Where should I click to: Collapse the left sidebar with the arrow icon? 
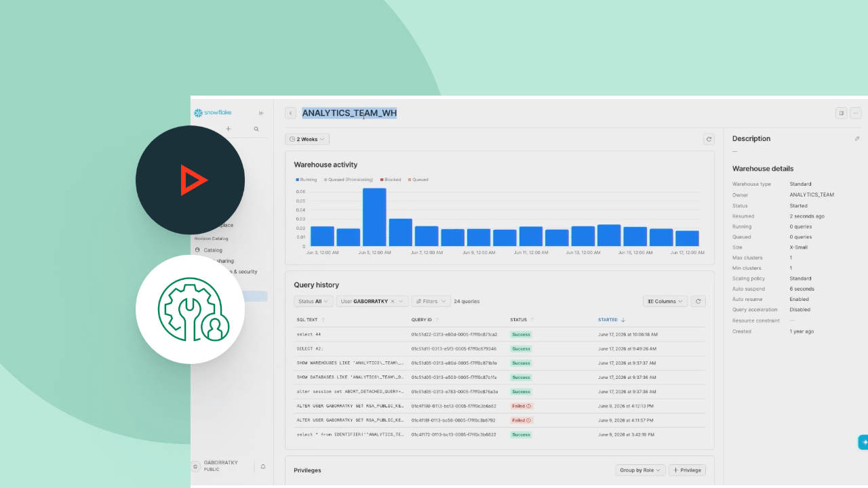pos(261,113)
